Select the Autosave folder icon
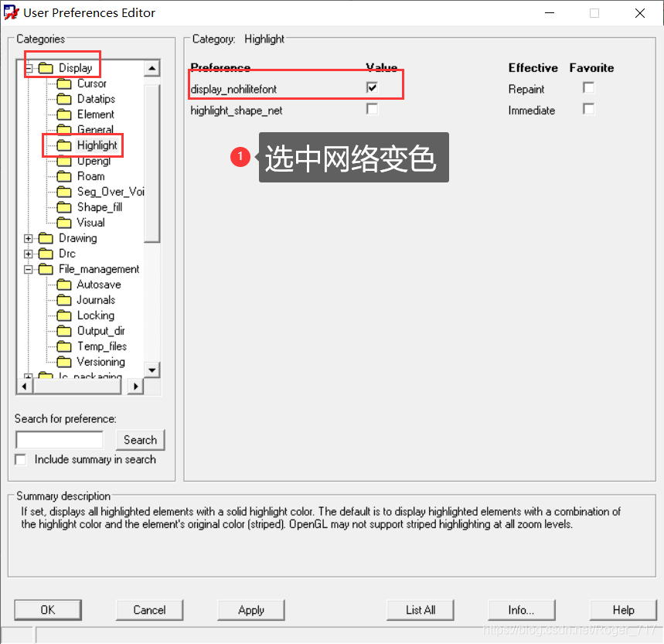Screen dimensions: 664x644 click(x=63, y=285)
